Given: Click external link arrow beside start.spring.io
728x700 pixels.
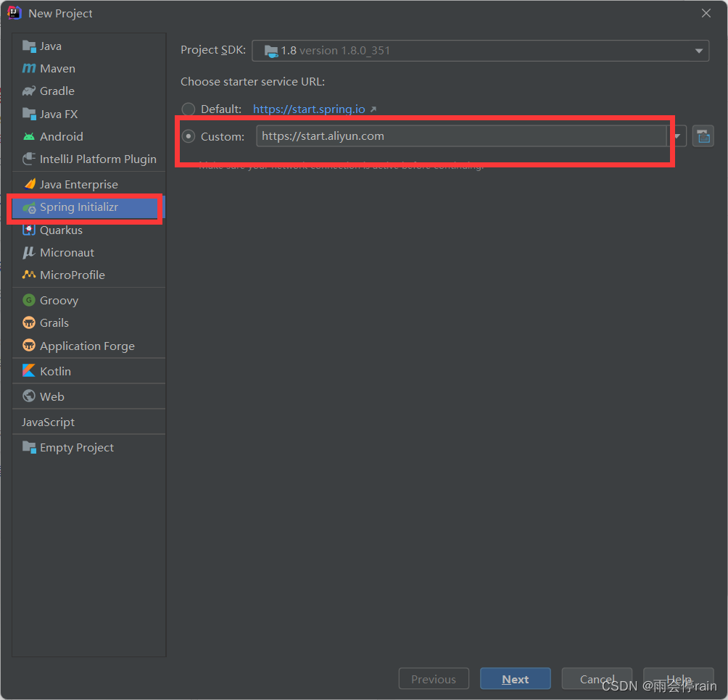Looking at the screenshot, I should (x=373, y=109).
